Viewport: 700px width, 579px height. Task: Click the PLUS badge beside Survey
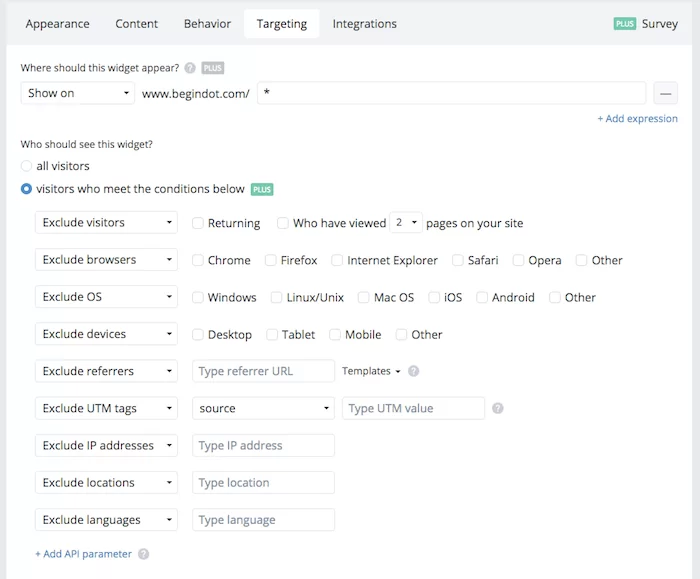[x=625, y=24]
